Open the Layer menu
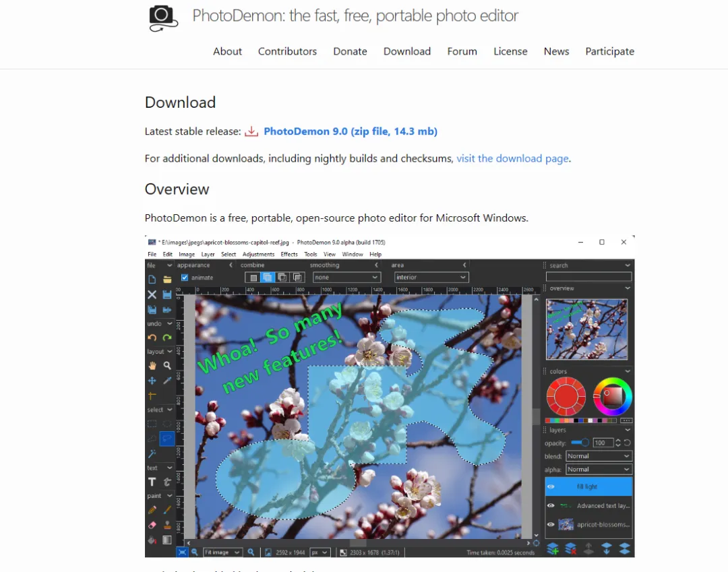 (x=208, y=254)
